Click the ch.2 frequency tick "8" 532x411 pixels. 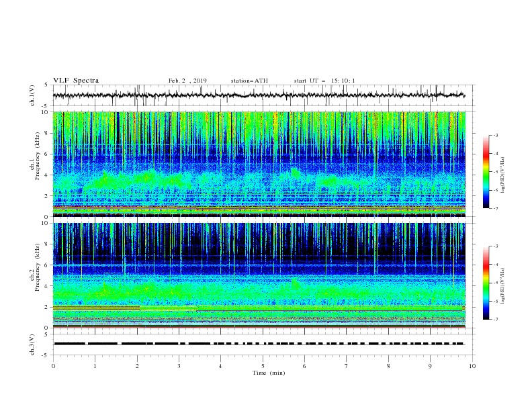46,244
